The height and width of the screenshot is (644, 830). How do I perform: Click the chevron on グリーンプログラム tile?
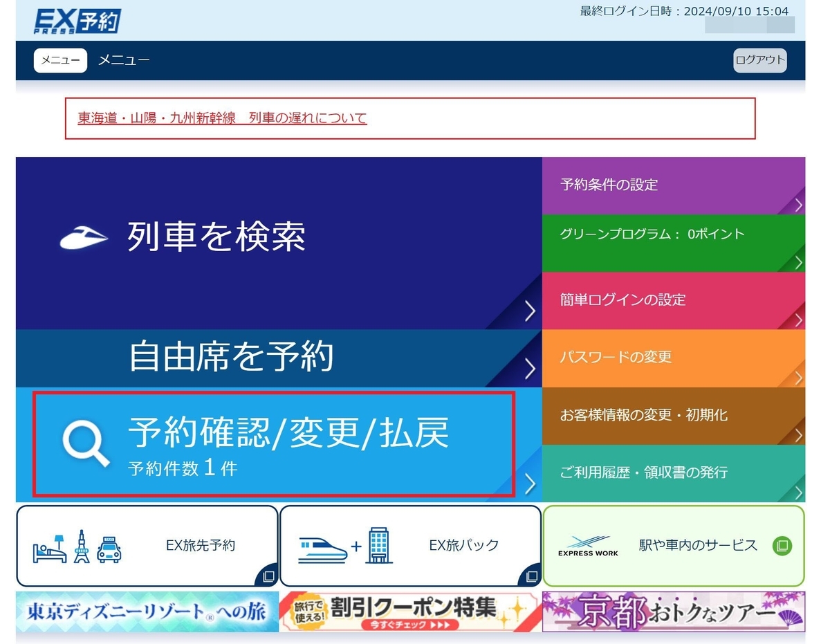coord(798,262)
